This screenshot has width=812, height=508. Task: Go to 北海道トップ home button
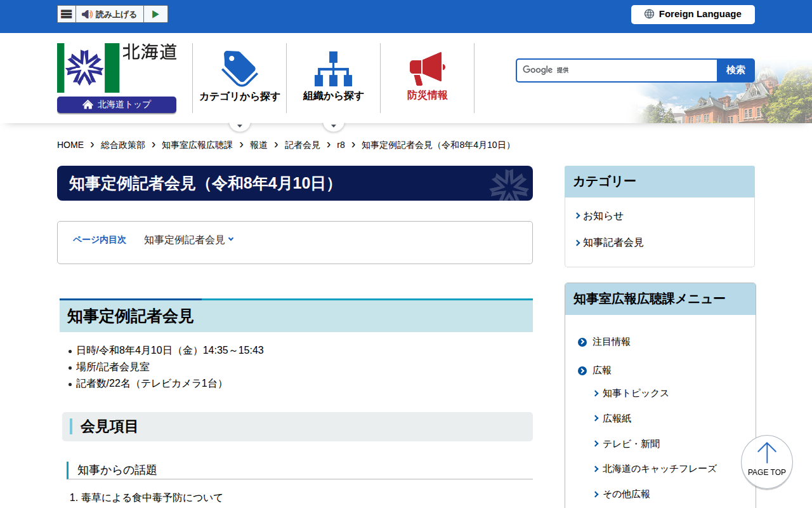tap(117, 105)
